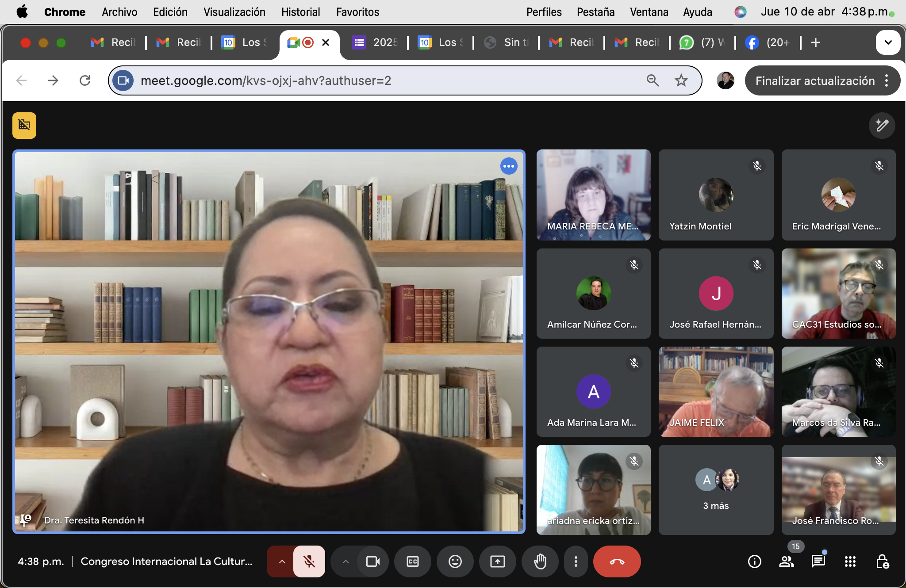Image resolution: width=906 pixels, height=588 pixels.
Task: Toggle the camera button
Action: tap(373, 561)
